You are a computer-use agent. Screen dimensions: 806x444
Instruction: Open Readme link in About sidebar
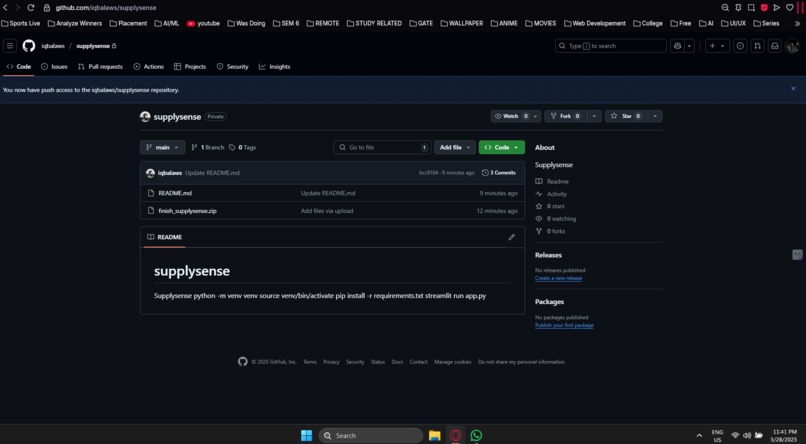(552, 182)
